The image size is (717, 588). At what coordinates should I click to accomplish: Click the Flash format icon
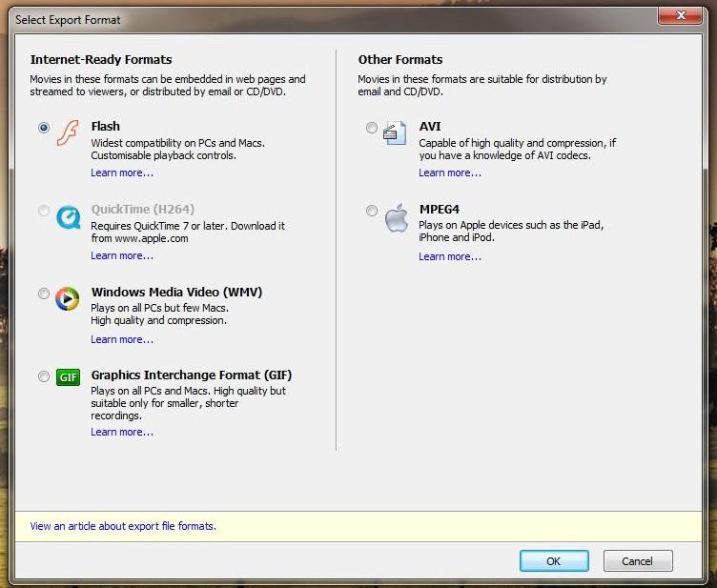pyautogui.click(x=68, y=133)
